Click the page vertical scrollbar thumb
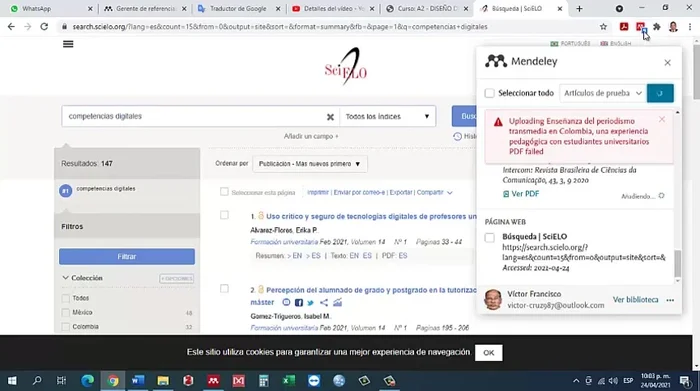700x391 pixels. (x=696, y=72)
